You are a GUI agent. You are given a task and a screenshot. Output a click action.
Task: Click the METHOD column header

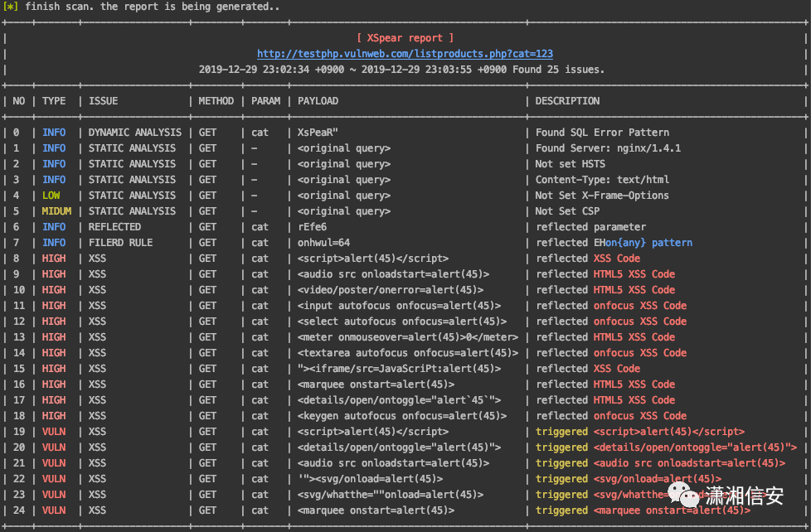(216, 101)
